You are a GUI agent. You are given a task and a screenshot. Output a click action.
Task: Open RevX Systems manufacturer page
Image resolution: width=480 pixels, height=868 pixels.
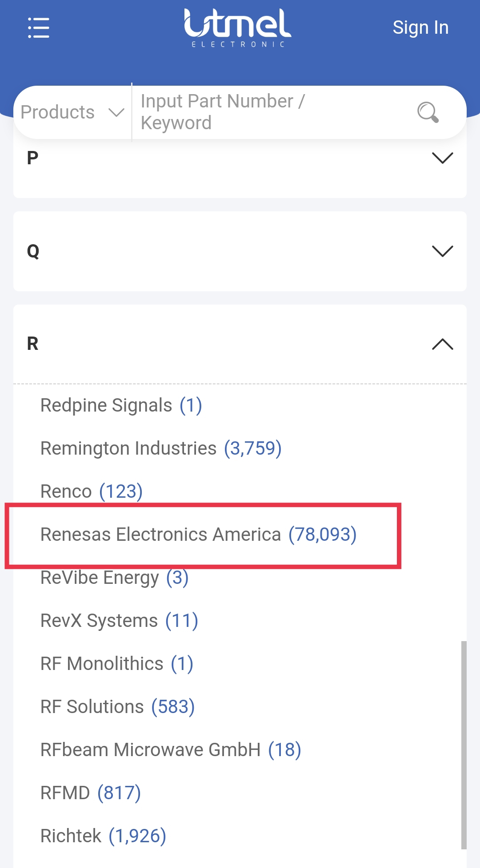click(119, 621)
